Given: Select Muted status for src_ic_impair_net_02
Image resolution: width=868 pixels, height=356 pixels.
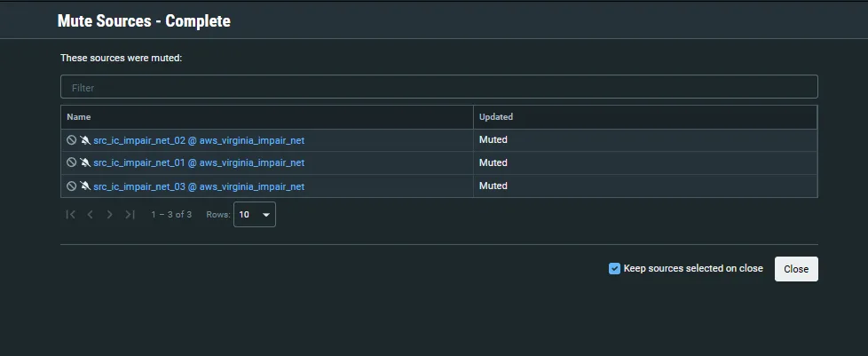Looking at the screenshot, I should pos(493,140).
